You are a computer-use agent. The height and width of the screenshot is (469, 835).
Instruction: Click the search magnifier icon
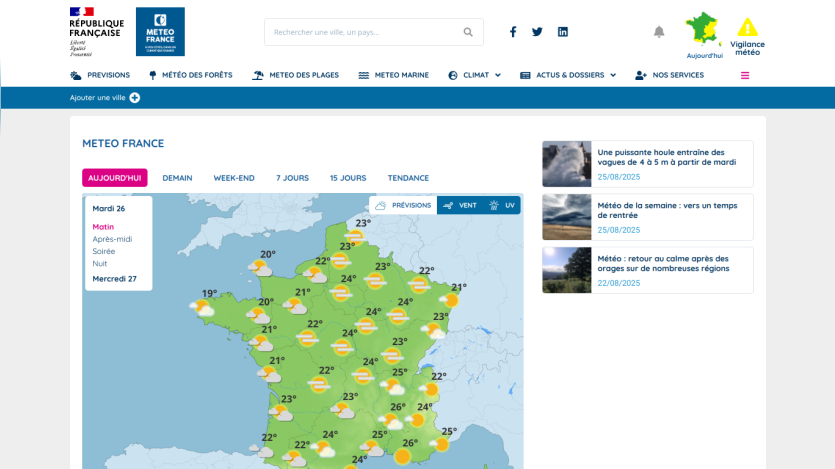tap(468, 32)
